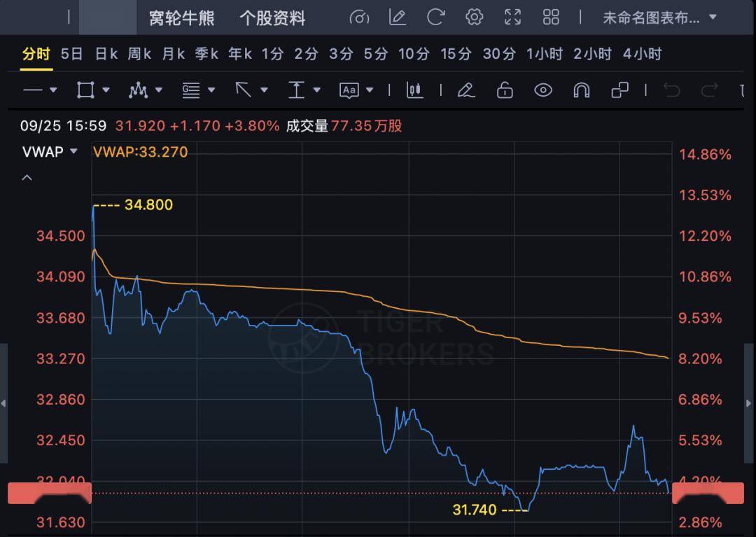Viewport: 756px width, 537px height.
Task: Select the 1分 timeframe
Action: pyautogui.click(x=272, y=54)
